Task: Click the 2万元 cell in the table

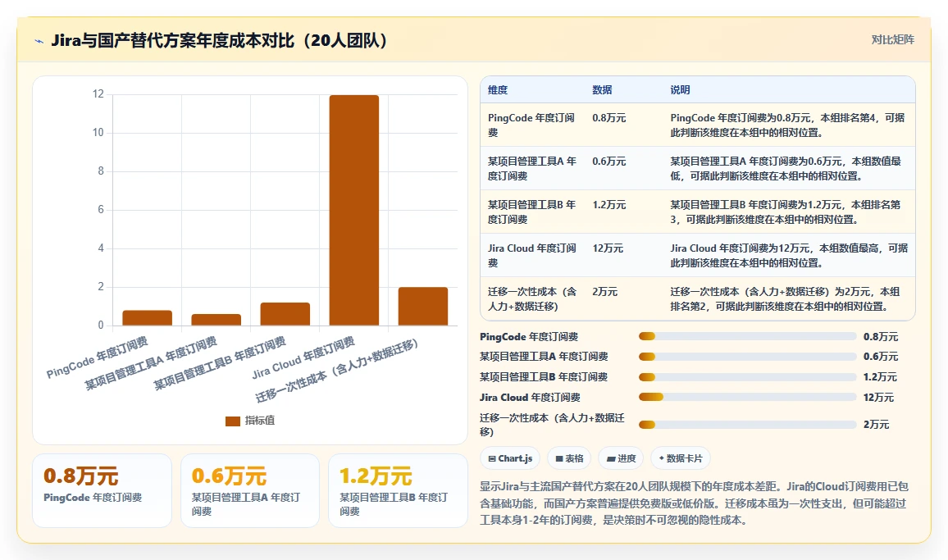Action: click(x=604, y=292)
